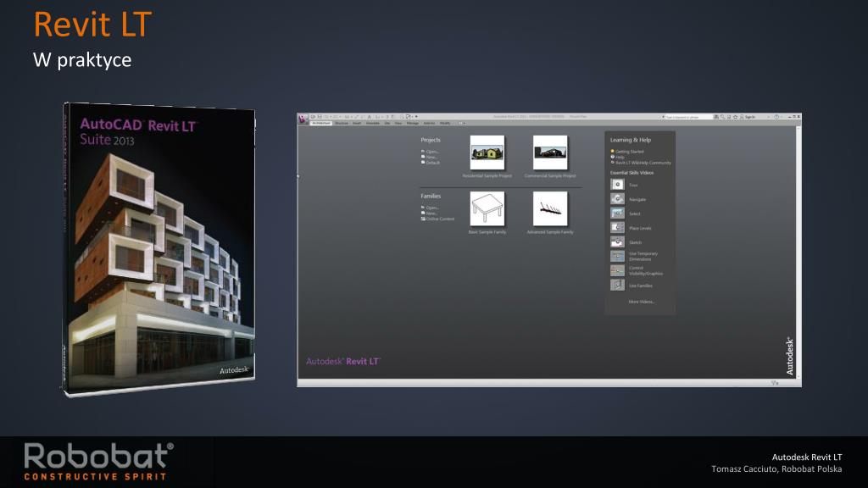Open Online Content under Families

coord(438,219)
